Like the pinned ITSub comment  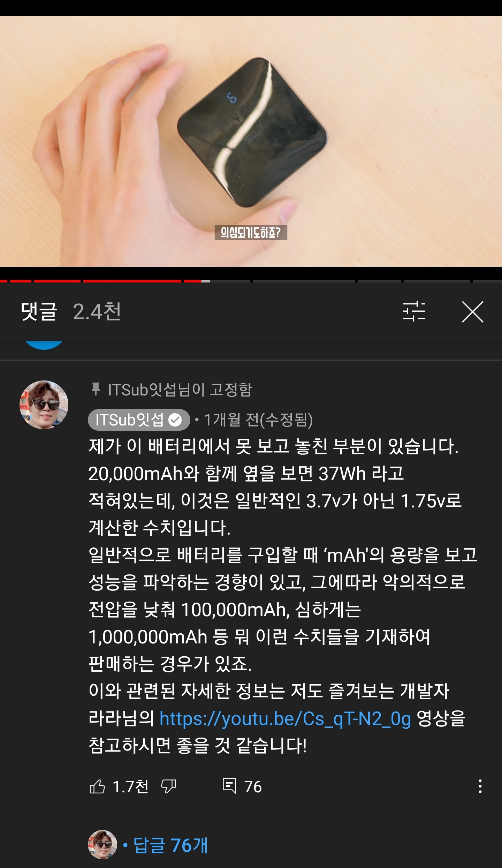pyautogui.click(x=98, y=787)
